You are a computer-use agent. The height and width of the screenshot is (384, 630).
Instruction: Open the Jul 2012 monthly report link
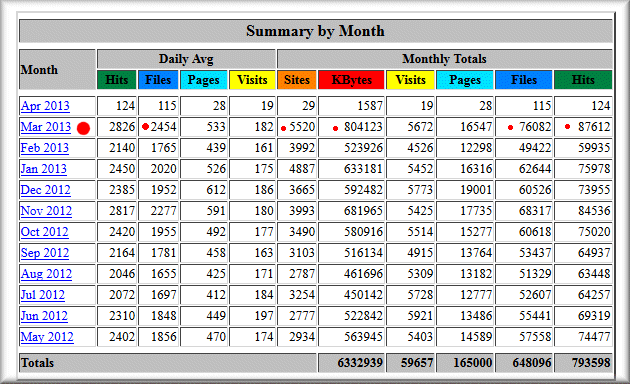pyautogui.click(x=43, y=295)
